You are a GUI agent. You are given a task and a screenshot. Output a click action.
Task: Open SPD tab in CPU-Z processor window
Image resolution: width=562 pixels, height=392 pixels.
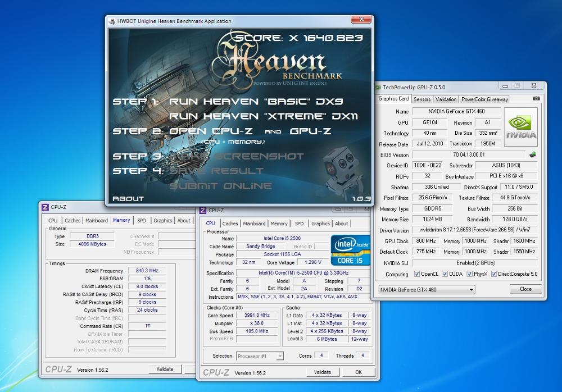point(300,224)
